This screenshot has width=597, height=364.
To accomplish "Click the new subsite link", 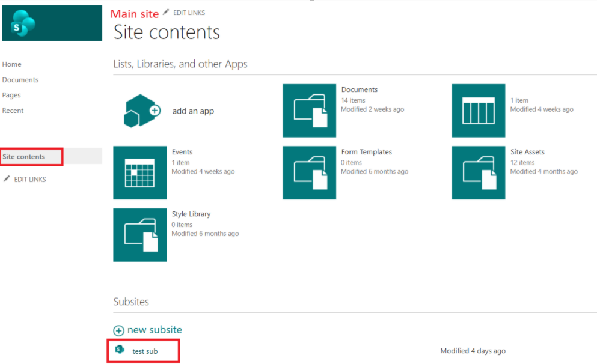I will 155,330.
